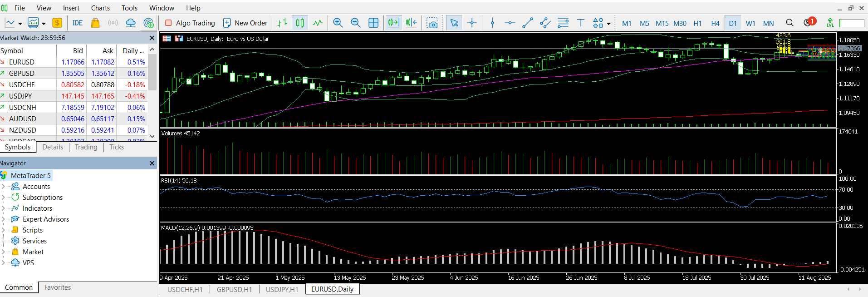The height and width of the screenshot is (297, 868).
Task: Select the H4 timeframe button
Action: pyautogui.click(x=715, y=23)
